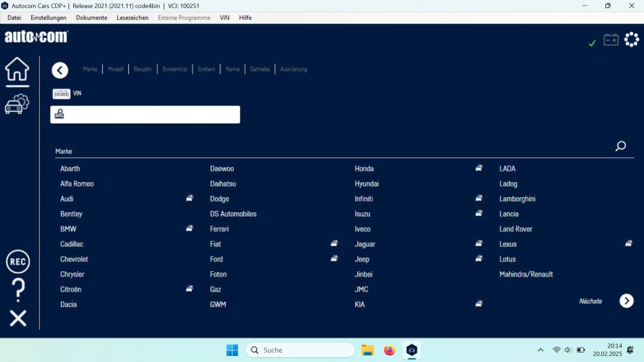
Task: Click the car icon next to Honda
Action: [479, 167]
